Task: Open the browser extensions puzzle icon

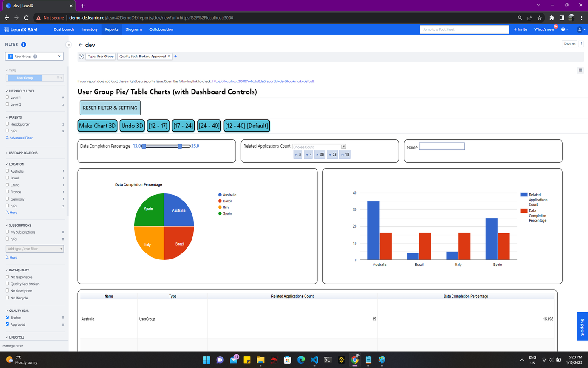Action: tap(552, 18)
